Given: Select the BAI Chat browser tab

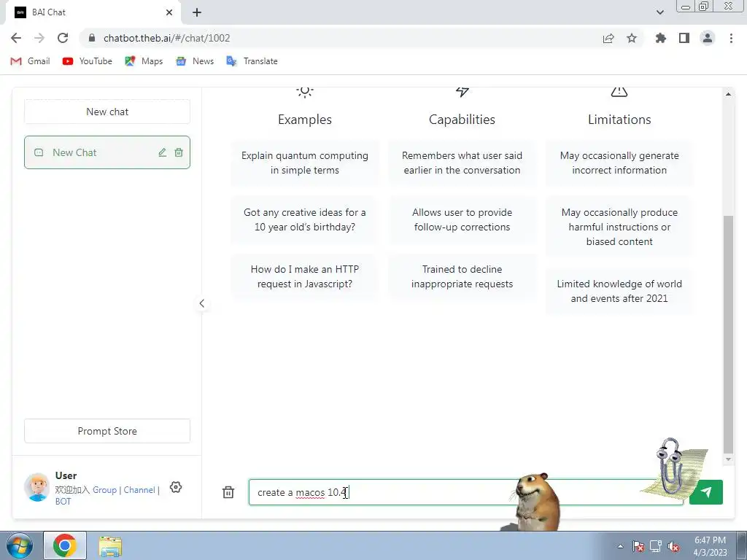Looking at the screenshot, I should click(x=93, y=12).
